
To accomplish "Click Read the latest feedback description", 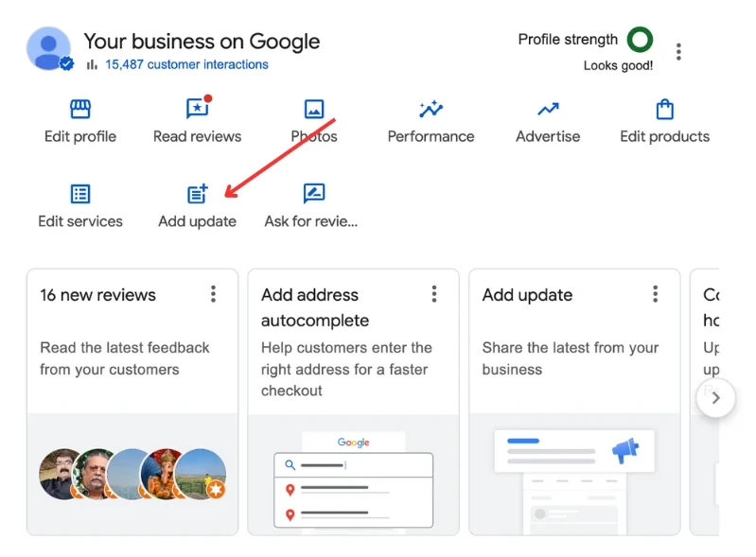I will tap(125, 358).
